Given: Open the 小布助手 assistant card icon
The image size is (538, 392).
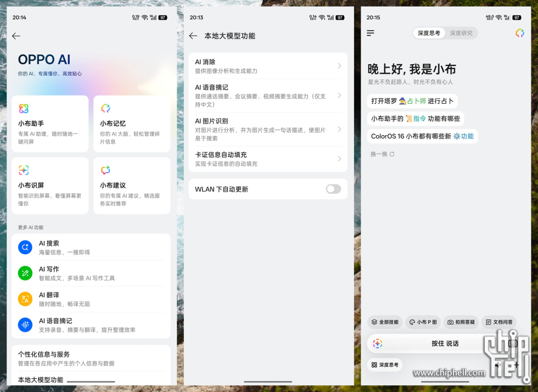Looking at the screenshot, I should tap(23, 108).
